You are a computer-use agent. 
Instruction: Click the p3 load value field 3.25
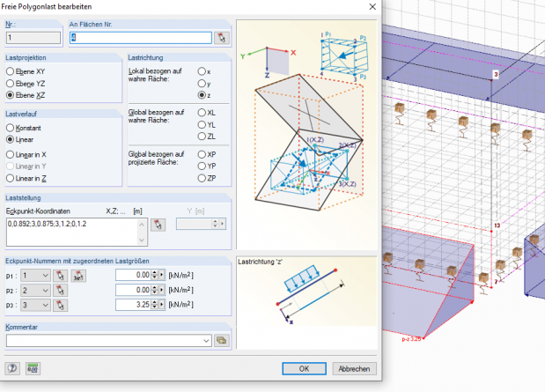(x=134, y=305)
